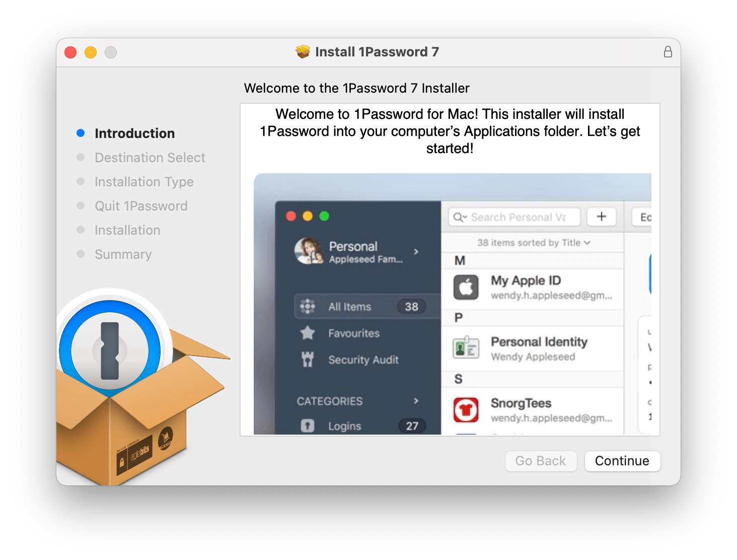737x560 pixels.
Task: Select the Summary step
Action: pos(123,254)
